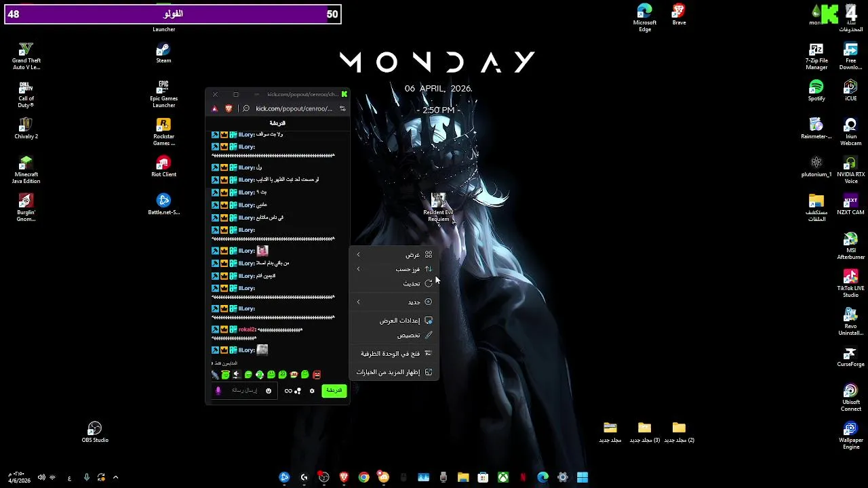
Task: Open the Windows Start button
Action: (x=583, y=477)
